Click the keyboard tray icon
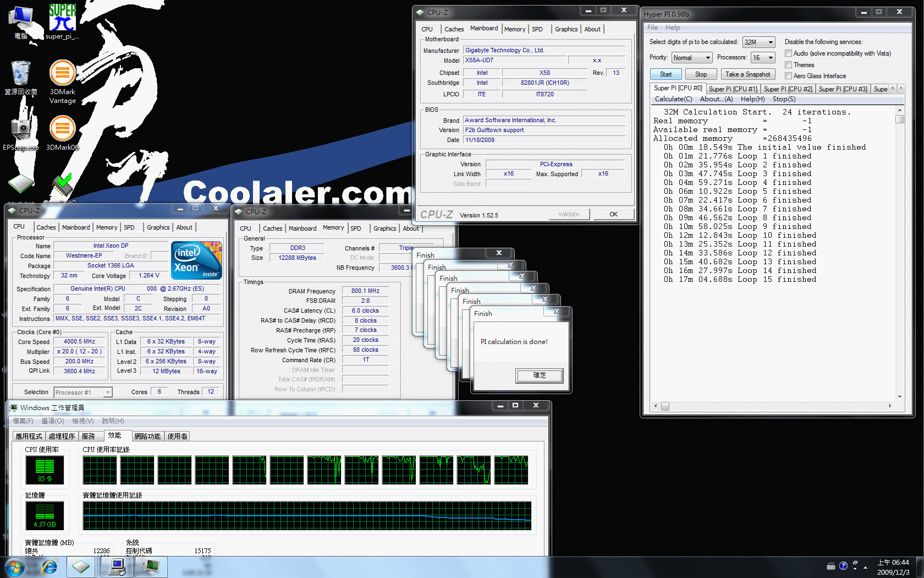This screenshot has width=924, height=578. 831,566
